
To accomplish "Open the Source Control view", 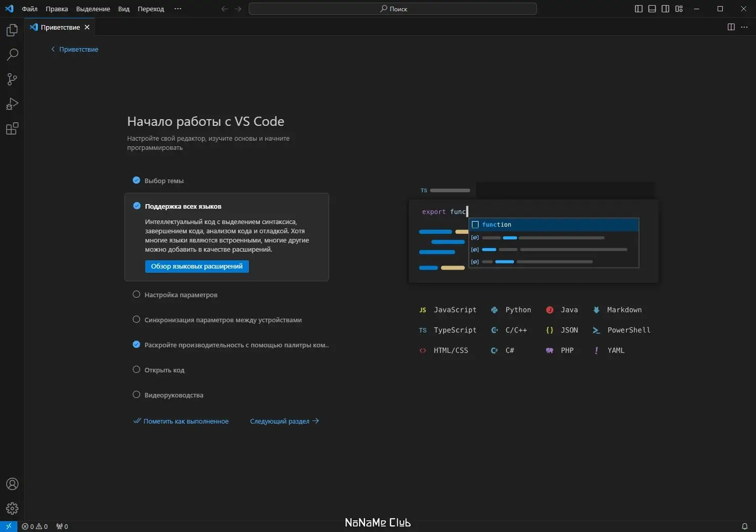I will [12, 79].
